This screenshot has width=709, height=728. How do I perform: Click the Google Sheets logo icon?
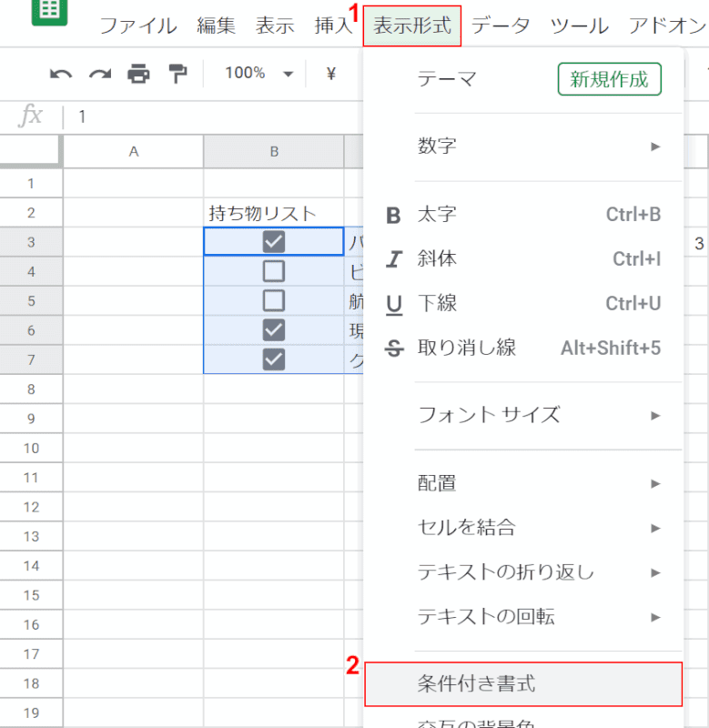(50, 12)
